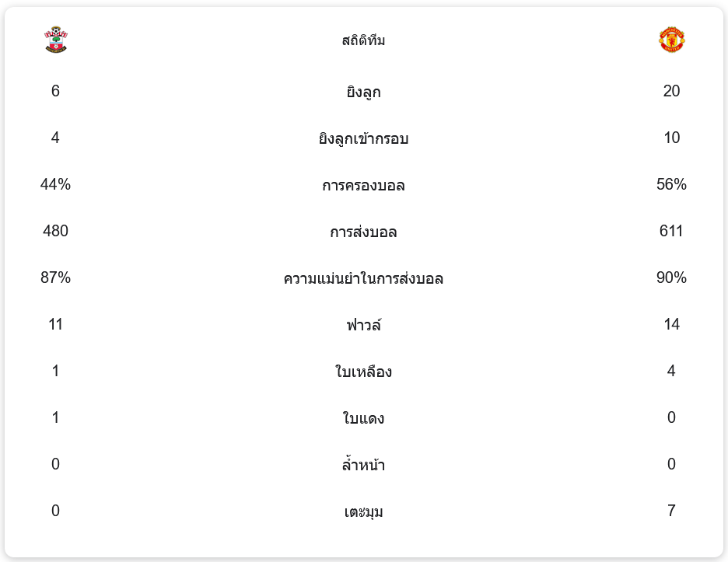The width and height of the screenshot is (728, 562).
Task: Click the ใบเหลือง row label
Action: coord(363,372)
